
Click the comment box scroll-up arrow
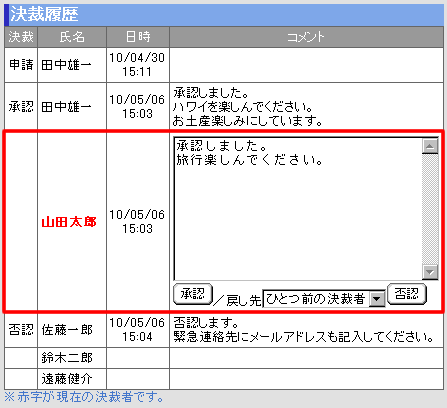(430, 146)
